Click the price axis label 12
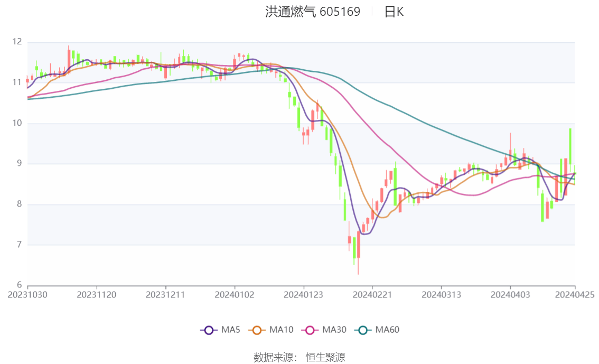Viewport: 599px width, 364px height. pyautogui.click(x=17, y=42)
